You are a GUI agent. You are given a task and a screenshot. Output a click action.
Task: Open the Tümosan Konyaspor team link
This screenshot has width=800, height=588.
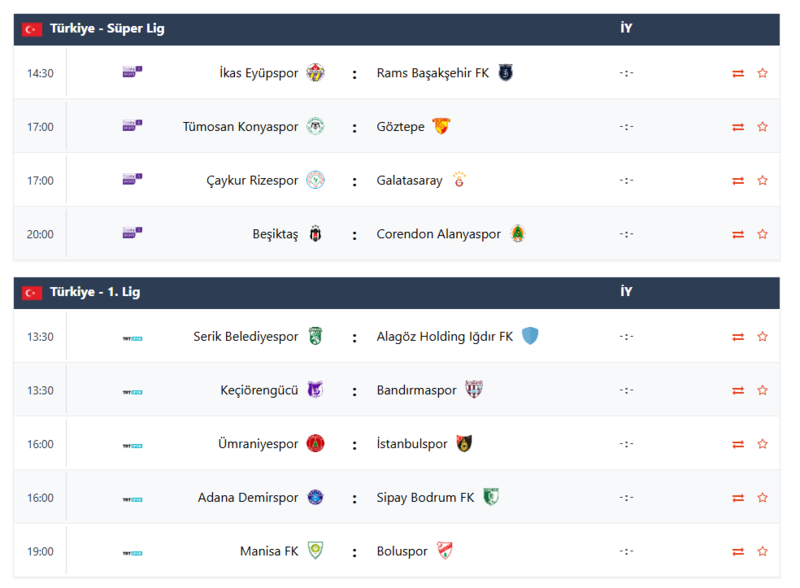coord(240,127)
